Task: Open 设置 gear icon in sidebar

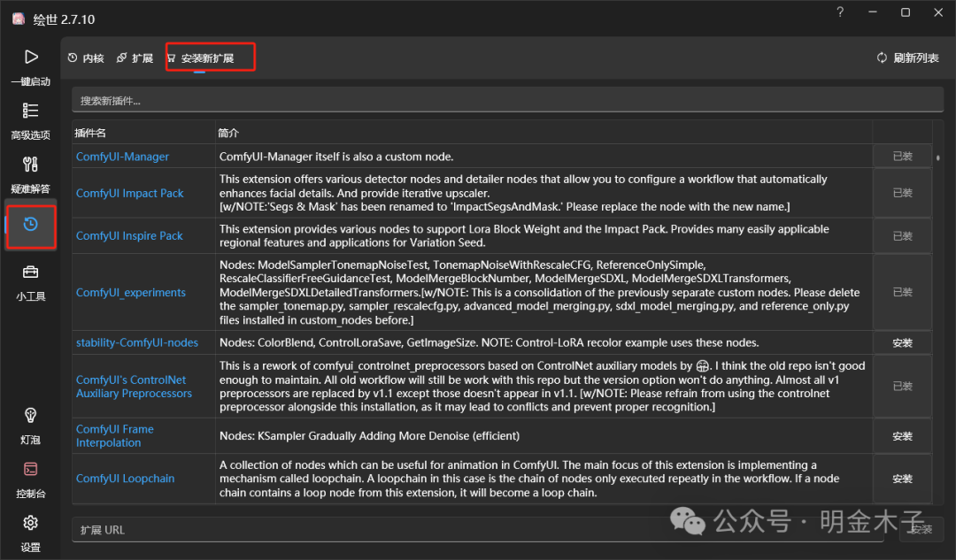Action: pos(30,523)
